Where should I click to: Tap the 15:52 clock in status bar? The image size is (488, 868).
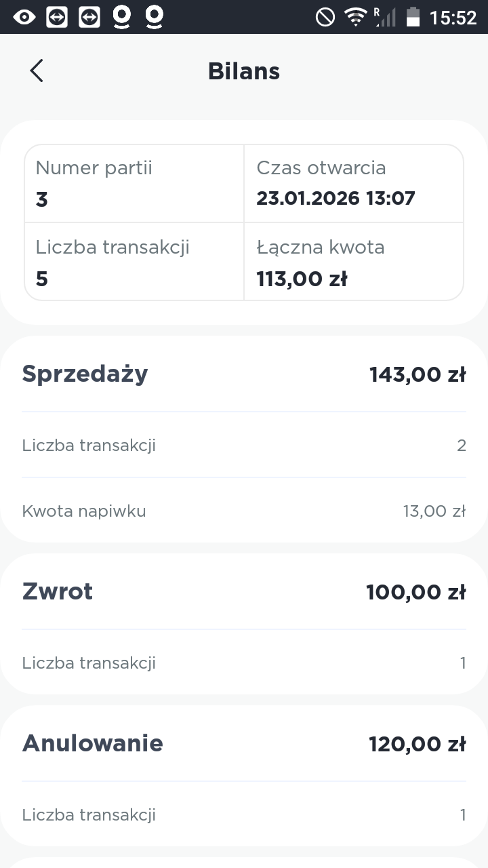pyautogui.click(x=453, y=18)
